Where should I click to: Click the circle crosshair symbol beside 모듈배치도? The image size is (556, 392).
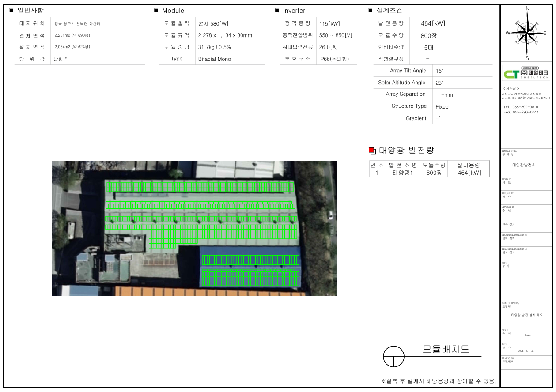(393, 356)
